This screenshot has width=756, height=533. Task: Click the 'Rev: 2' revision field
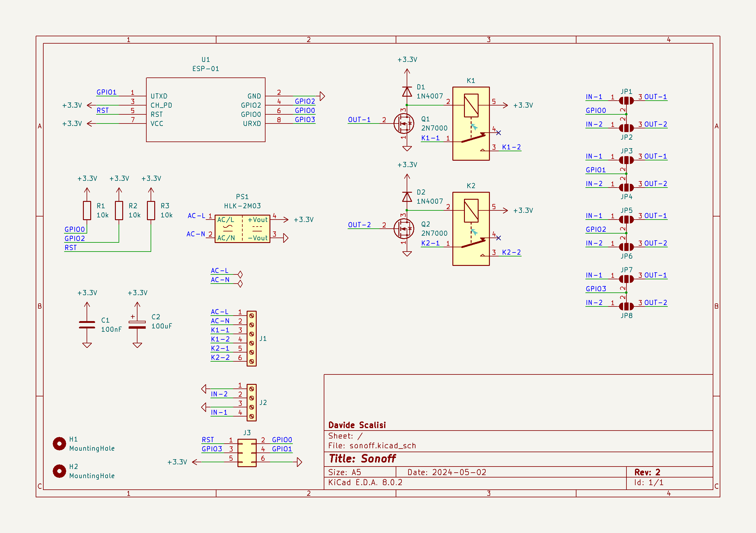647,472
